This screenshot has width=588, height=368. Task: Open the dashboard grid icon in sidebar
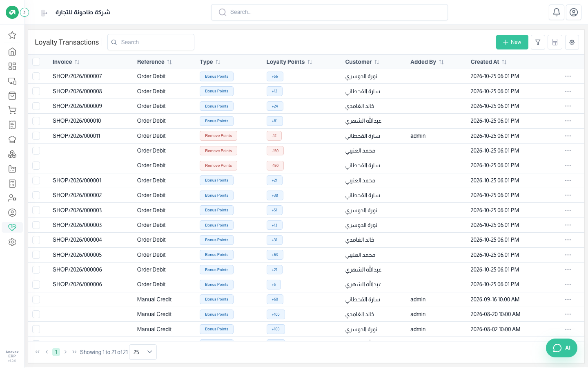[12, 66]
